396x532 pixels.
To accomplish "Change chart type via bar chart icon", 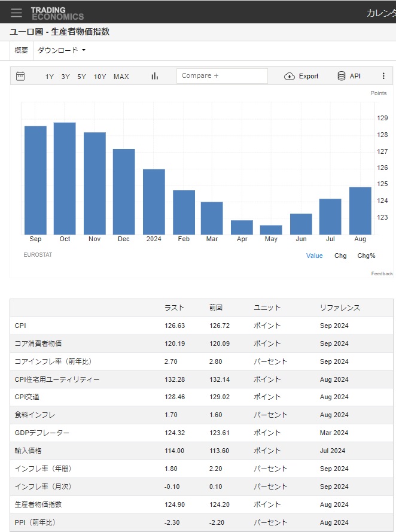I will point(155,76).
